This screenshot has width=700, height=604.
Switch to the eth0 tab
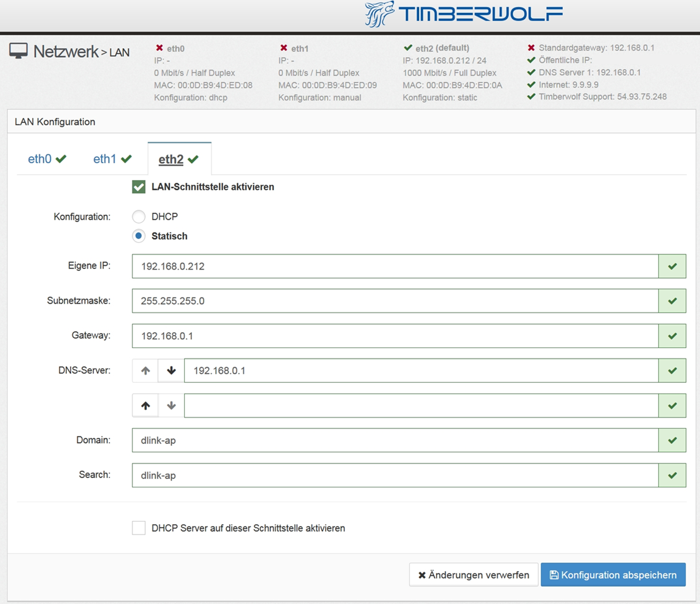(47, 159)
